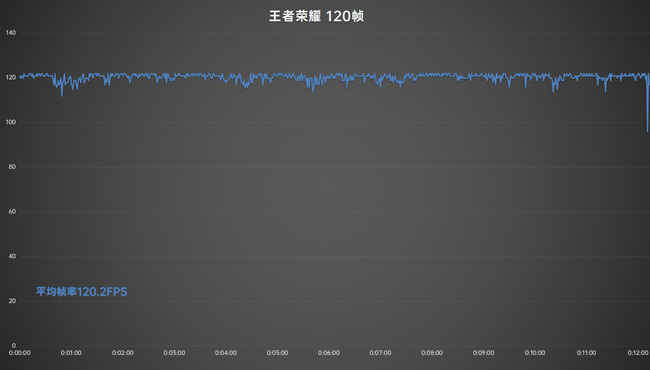Click the 平均帧率120.2FPS label
The height and width of the screenshot is (370, 650).
pyautogui.click(x=82, y=292)
